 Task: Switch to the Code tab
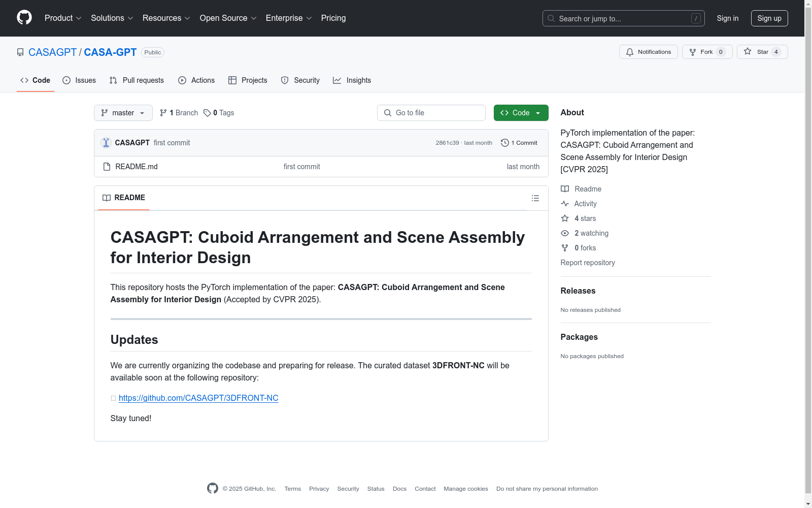[36, 80]
